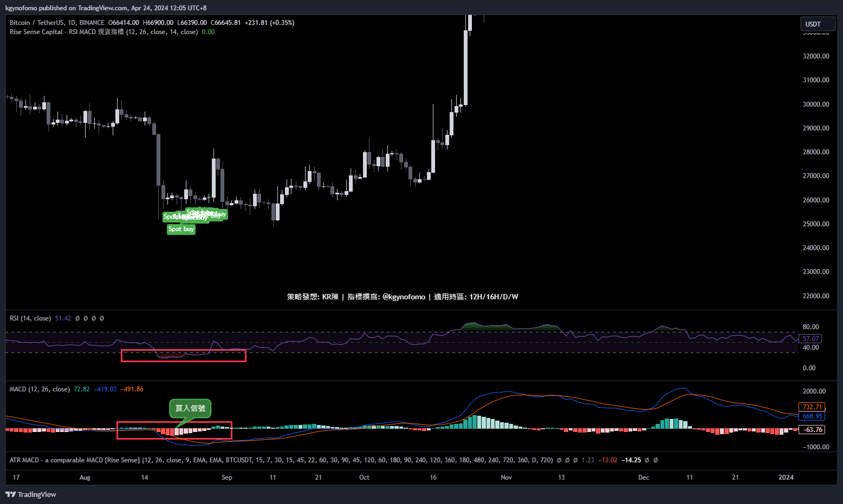Click the Dec label on time axis
843x504 pixels.
(x=644, y=477)
